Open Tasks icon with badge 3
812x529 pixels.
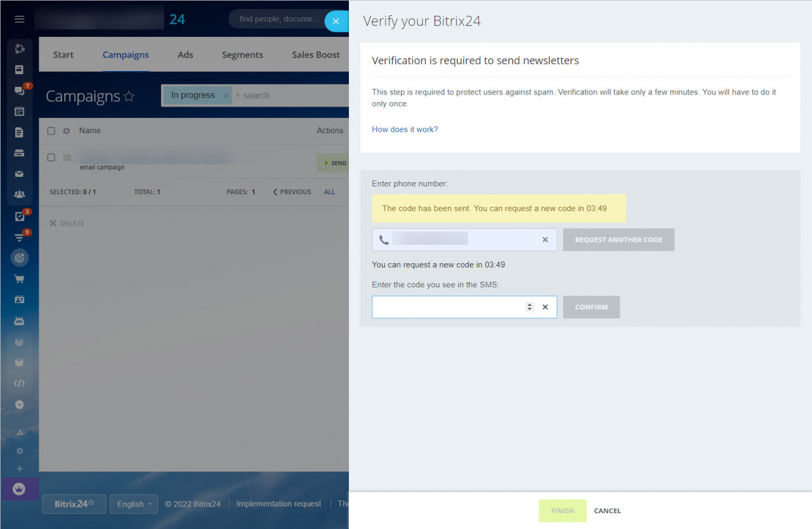click(19, 216)
